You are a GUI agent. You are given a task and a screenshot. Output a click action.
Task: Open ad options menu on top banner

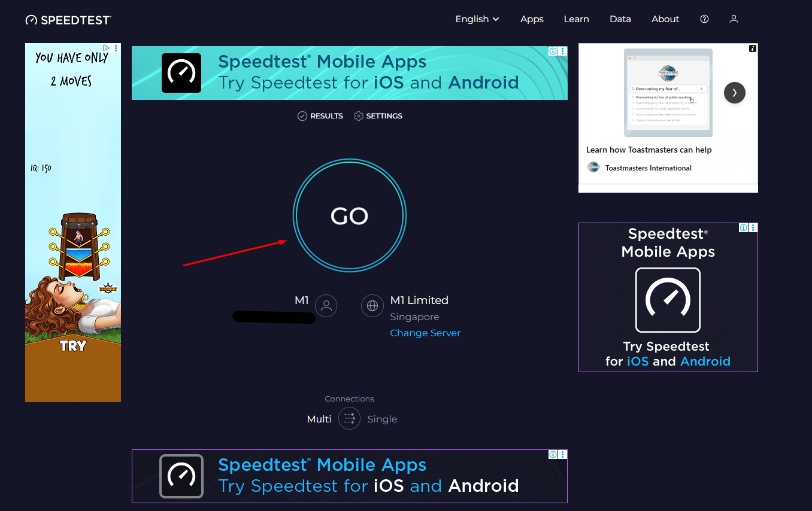[562, 51]
